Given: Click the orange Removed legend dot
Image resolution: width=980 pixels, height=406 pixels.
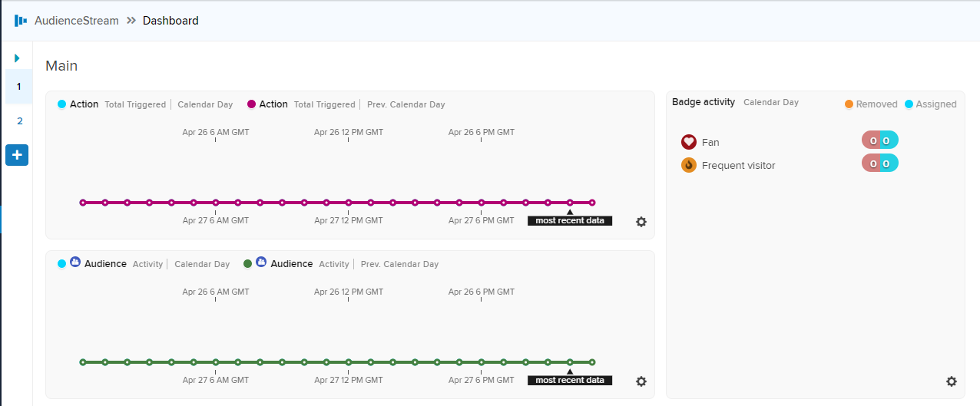Looking at the screenshot, I should tap(849, 104).
